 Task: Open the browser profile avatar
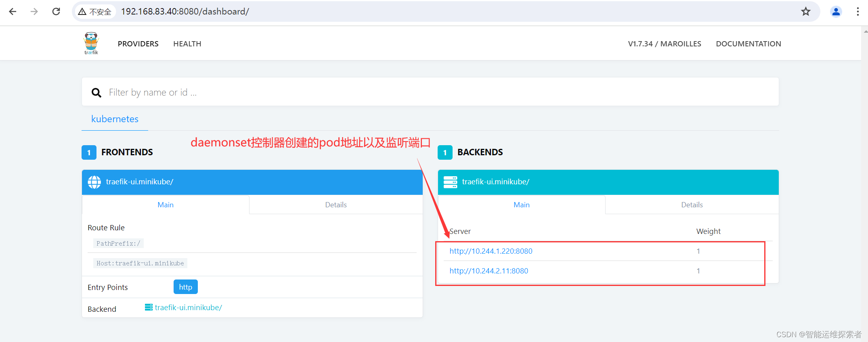pyautogui.click(x=836, y=12)
